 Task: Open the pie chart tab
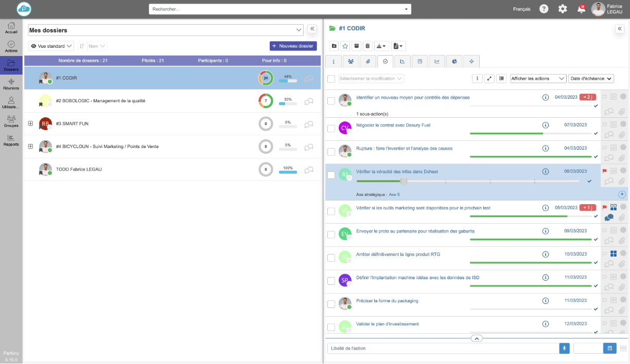pyautogui.click(x=454, y=61)
